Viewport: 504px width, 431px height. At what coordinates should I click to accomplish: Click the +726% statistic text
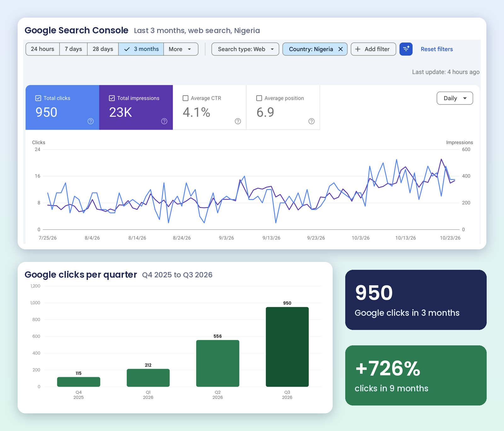click(388, 368)
